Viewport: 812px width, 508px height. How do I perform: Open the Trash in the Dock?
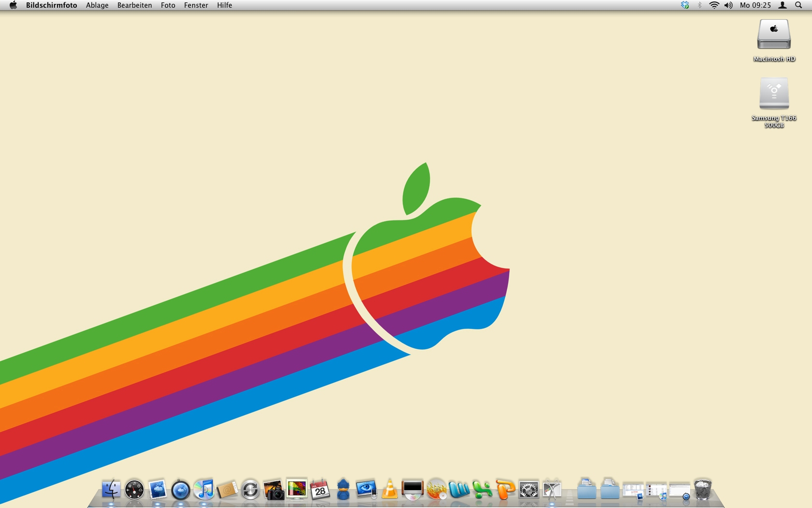click(x=703, y=490)
